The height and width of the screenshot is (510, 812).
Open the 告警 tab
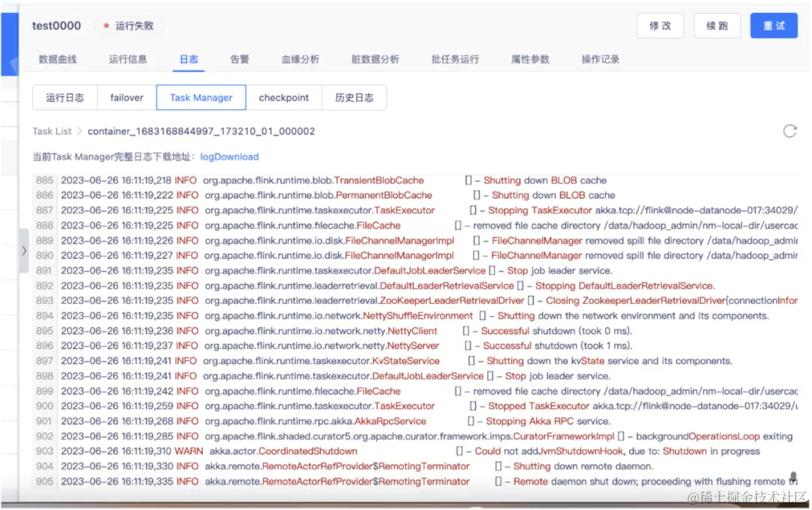pyautogui.click(x=239, y=59)
